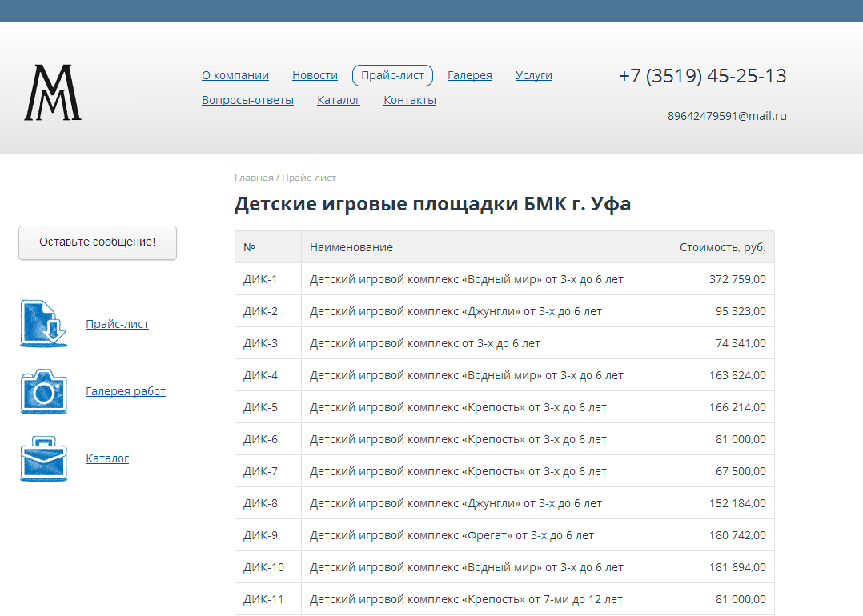This screenshot has width=863, height=616.
Task: Click the price 180 742,00
Action: point(737,534)
